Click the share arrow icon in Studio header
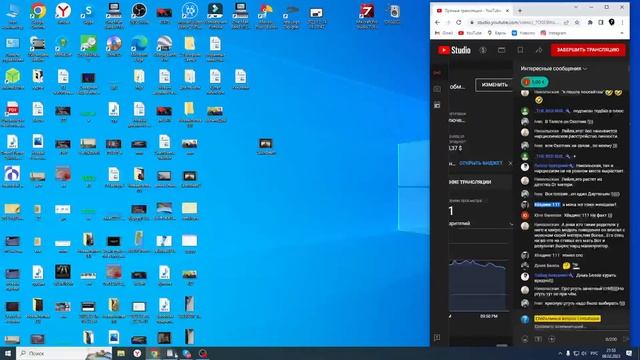Screen dimensions: 640x360 539,50
